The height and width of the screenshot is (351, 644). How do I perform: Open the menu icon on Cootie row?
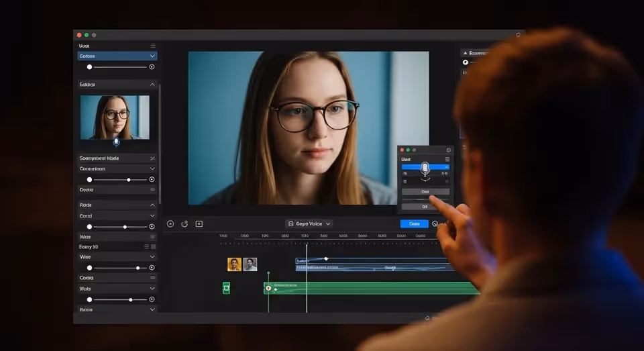pos(152,190)
